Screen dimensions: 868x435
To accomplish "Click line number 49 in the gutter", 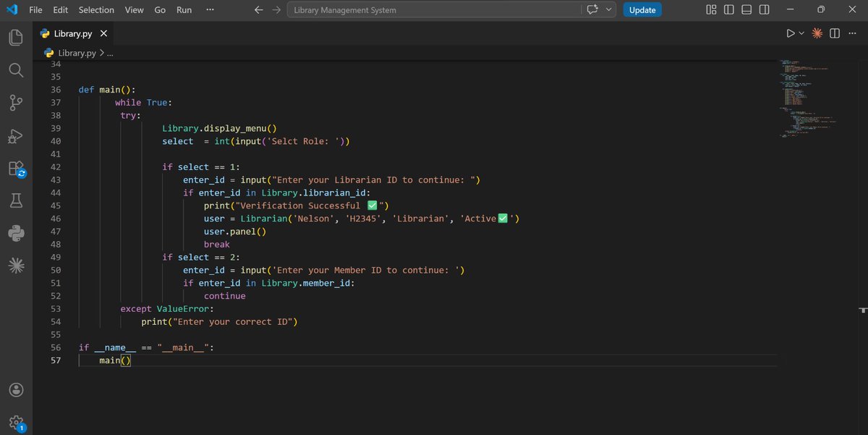I will pyautogui.click(x=56, y=258).
